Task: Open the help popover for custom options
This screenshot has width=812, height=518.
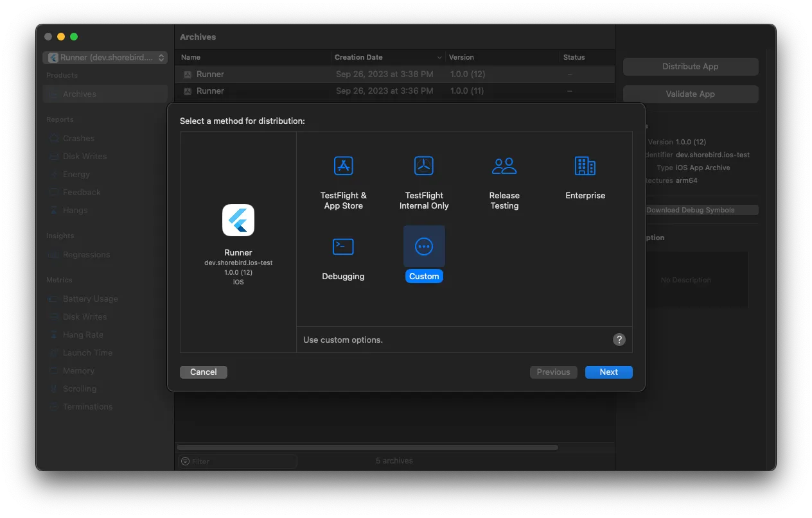Action: pyautogui.click(x=619, y=340)
